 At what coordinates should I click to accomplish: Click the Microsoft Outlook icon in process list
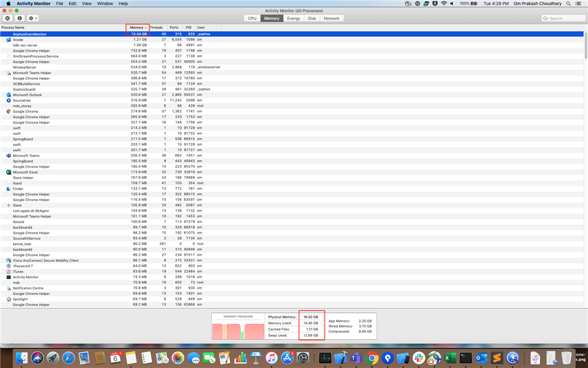click(x=9, y=94)
